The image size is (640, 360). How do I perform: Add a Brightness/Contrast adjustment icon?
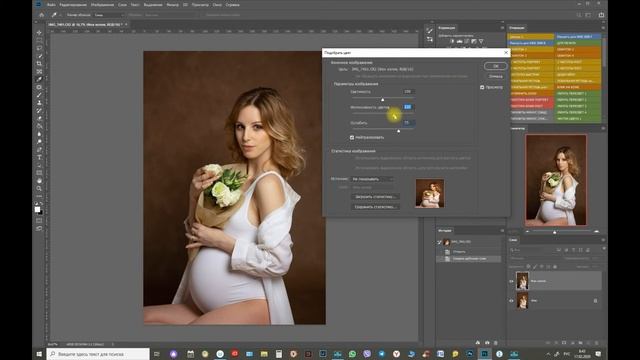[452, 41]
